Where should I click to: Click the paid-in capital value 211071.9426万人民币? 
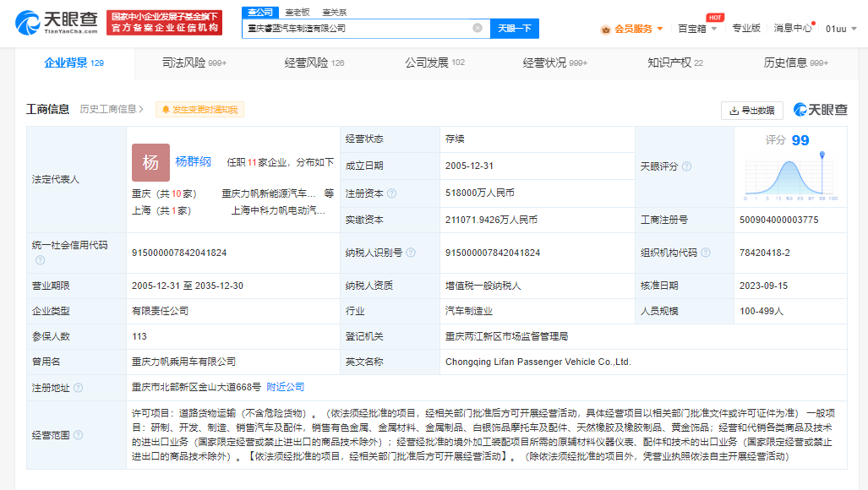tap(492, 220)
